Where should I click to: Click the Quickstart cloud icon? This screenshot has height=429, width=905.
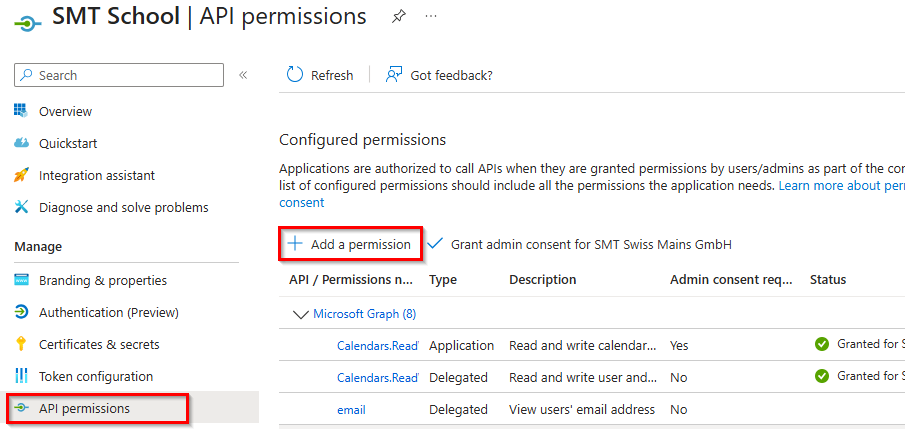tap(21, 143)
